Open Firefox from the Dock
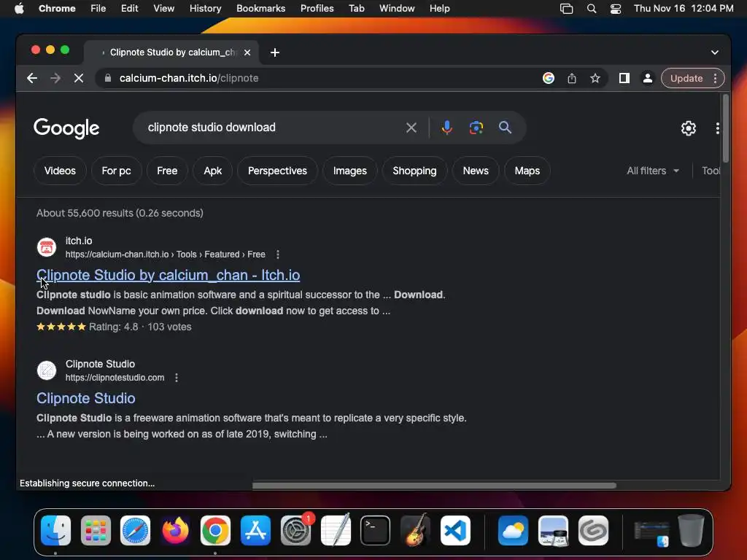 click(175, 530)
